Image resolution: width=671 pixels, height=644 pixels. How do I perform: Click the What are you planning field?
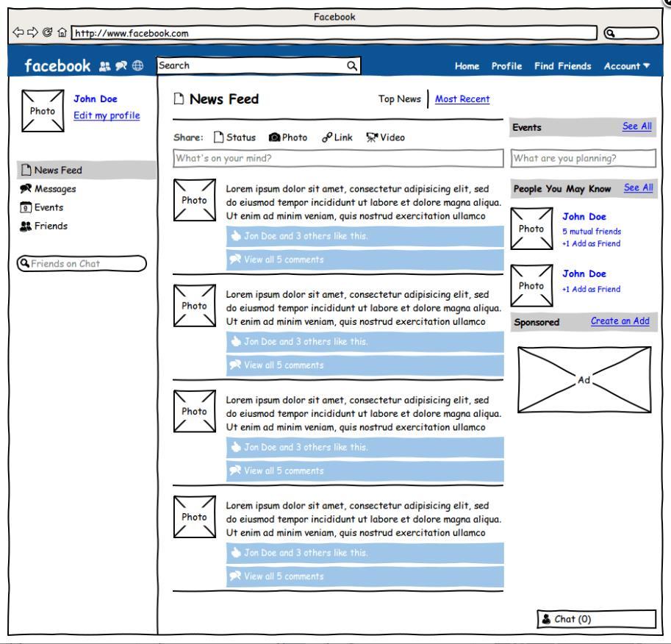[583, 159]
